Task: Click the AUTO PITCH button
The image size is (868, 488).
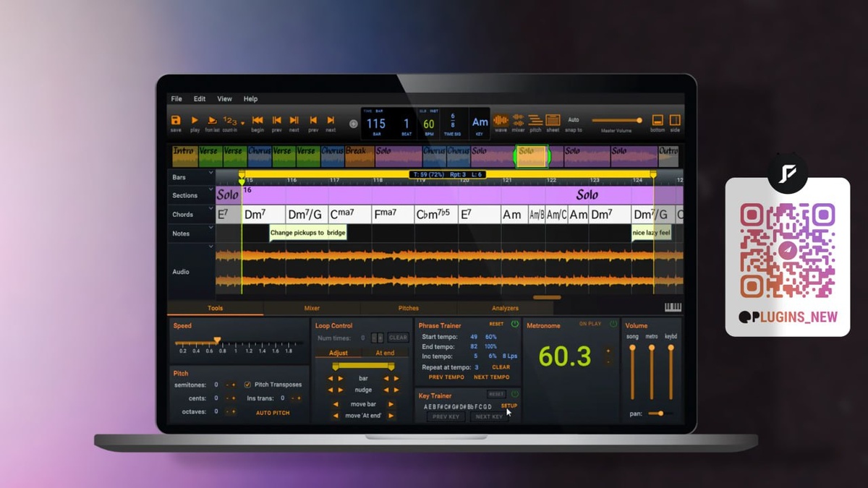Action: click(273, 413)
